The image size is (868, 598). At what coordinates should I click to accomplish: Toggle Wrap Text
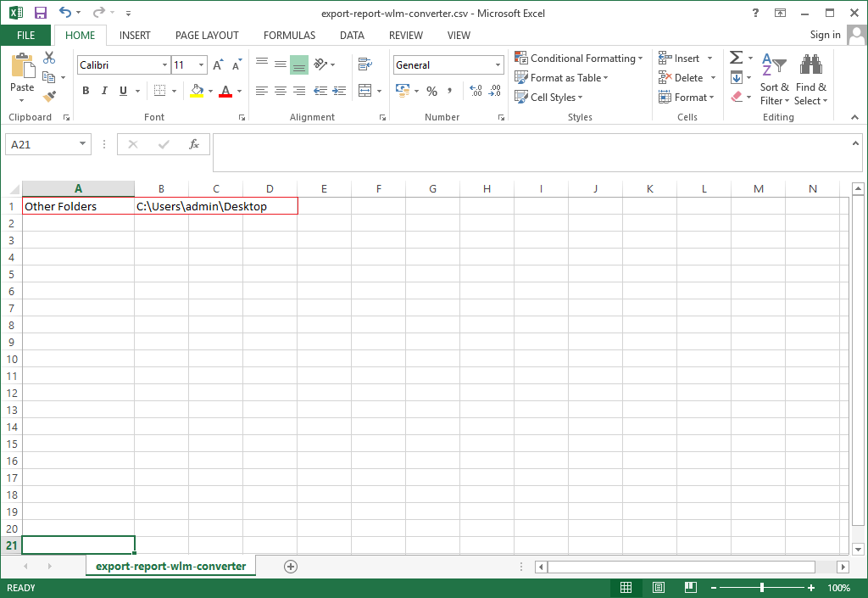pos(364,64)
